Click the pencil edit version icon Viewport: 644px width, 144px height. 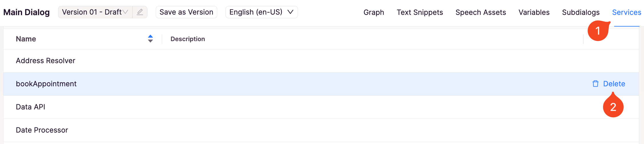pos(140,12)
